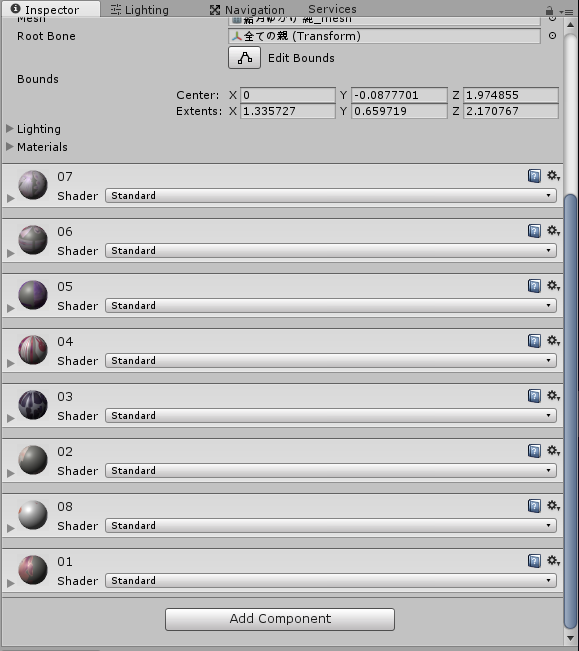Expand material 05 properties
The height and width of the screenshot is (651, 579).
pos(11,308)
